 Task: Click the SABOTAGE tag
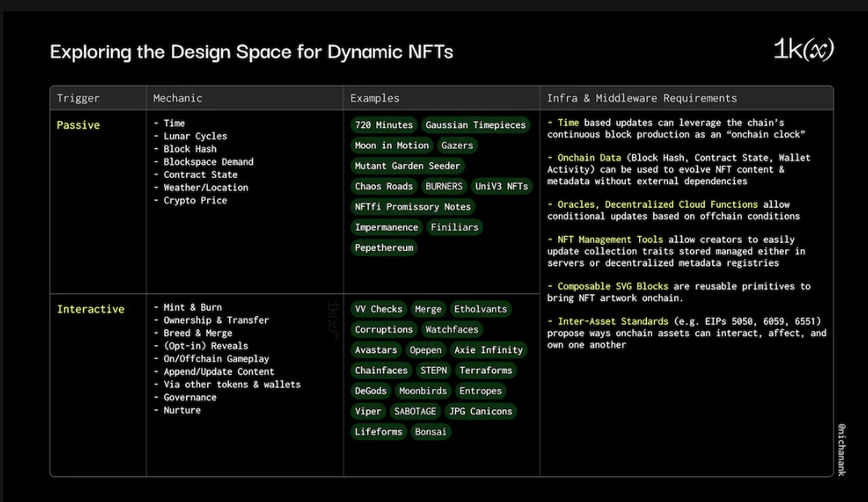(415, 412)
